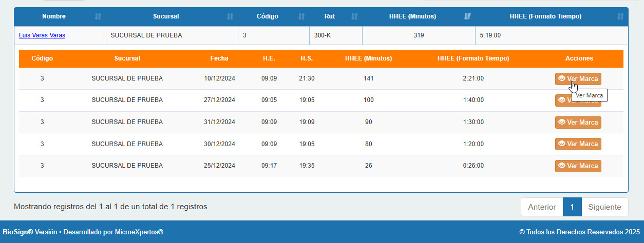Click Ver Marca for 10/12/2024
Image resolution: width=644 pixels, height=243 pixels.
tap(578, 79)
